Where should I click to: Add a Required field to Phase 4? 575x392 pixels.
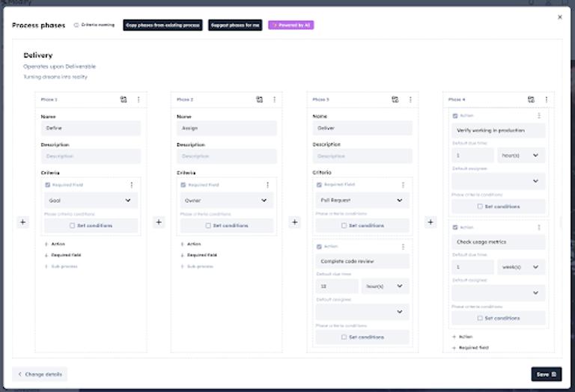tap(470, 347)
